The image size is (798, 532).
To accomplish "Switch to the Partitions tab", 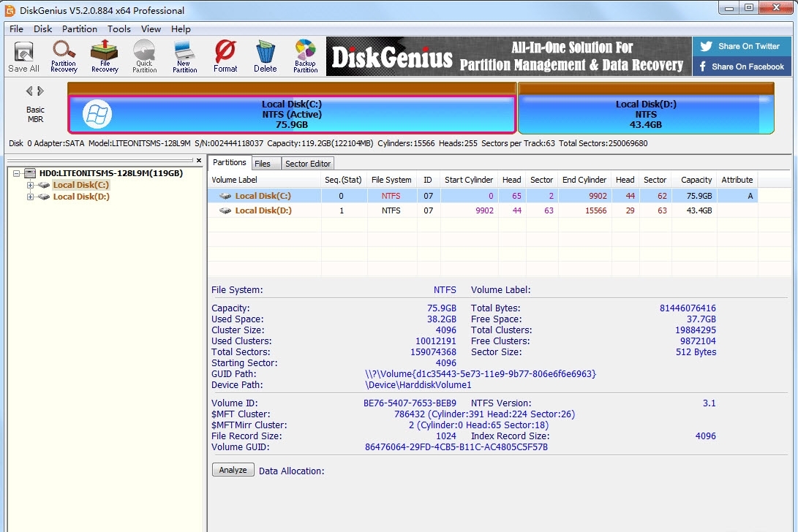I will pyautogui.click(x=230, y=162).
